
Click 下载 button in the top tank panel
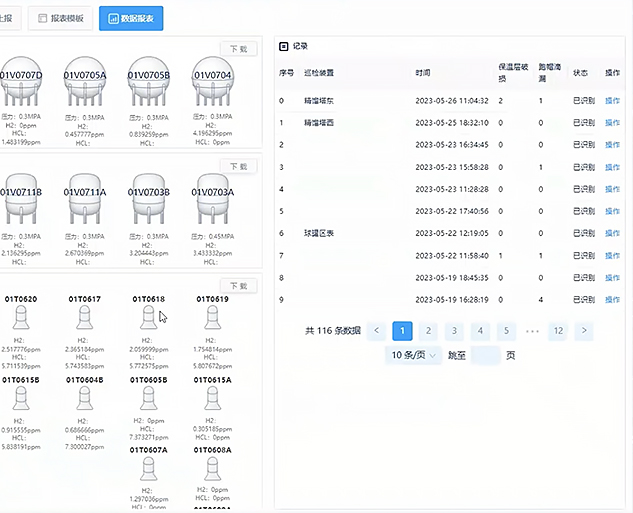click(x=238, y=48)
